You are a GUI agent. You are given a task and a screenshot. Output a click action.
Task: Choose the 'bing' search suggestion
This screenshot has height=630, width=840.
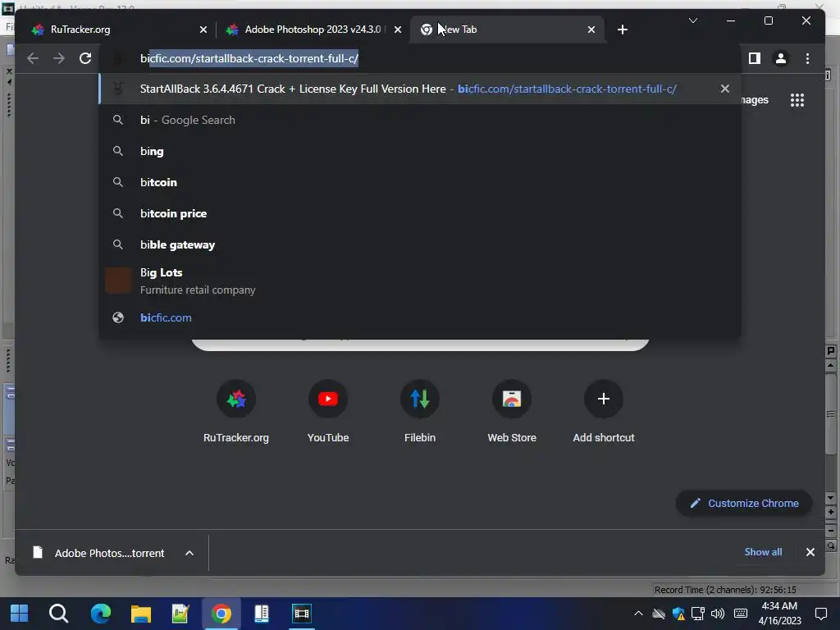pos(420,151)
